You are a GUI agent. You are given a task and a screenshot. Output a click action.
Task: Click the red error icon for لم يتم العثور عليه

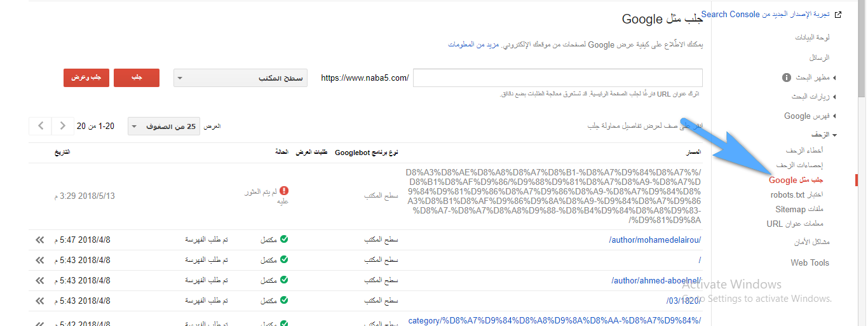point(284,191)
